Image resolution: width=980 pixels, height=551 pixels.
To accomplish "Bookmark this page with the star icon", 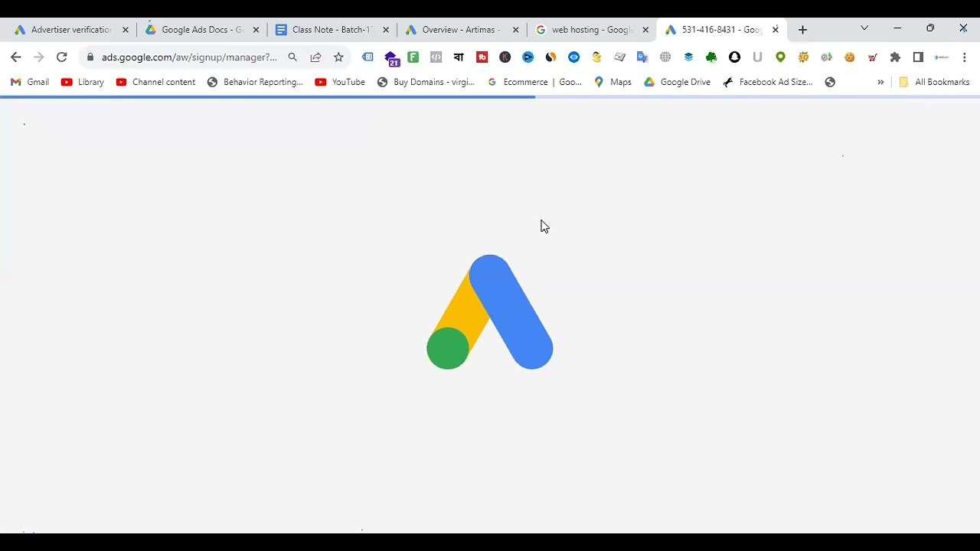I will coord(338,57).
